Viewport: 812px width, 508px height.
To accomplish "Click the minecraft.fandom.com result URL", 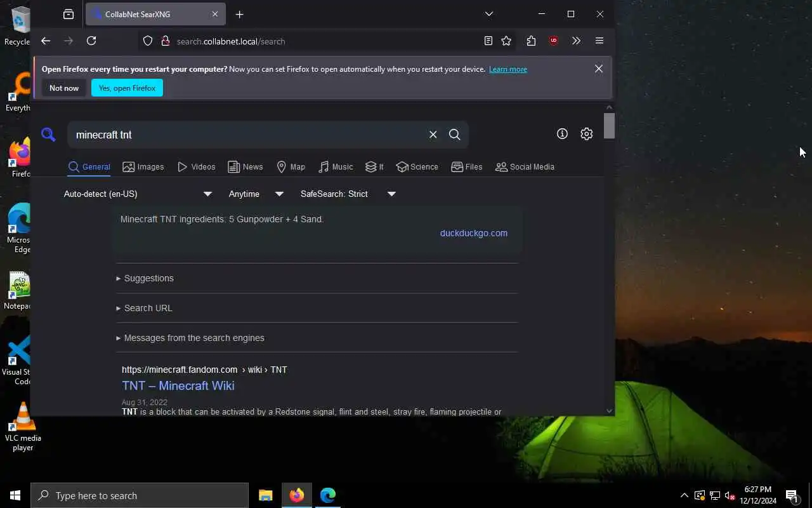I will point(204,370).
